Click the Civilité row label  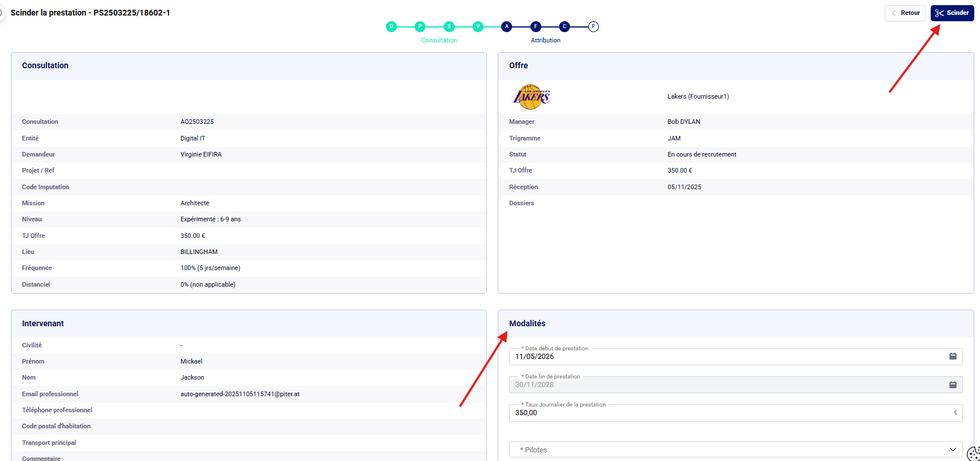tap(32, 345)
